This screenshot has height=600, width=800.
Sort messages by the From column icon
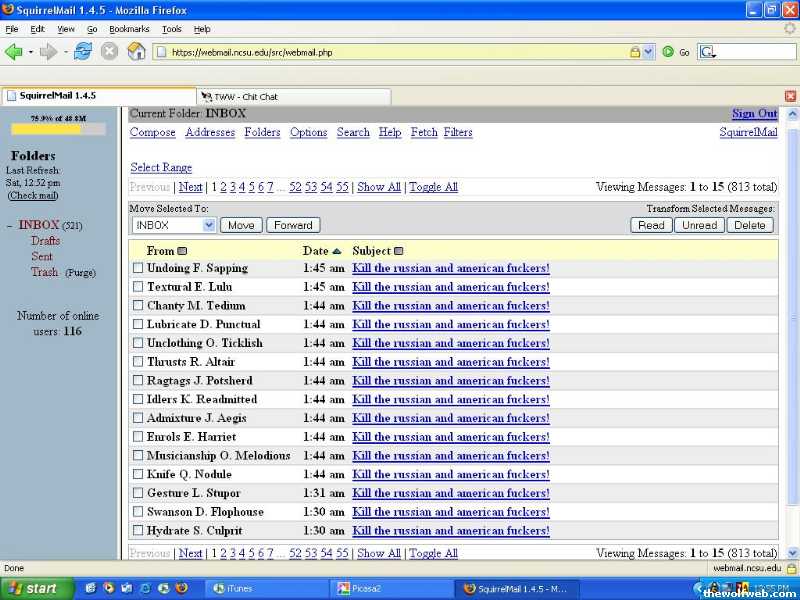(182, 251)
